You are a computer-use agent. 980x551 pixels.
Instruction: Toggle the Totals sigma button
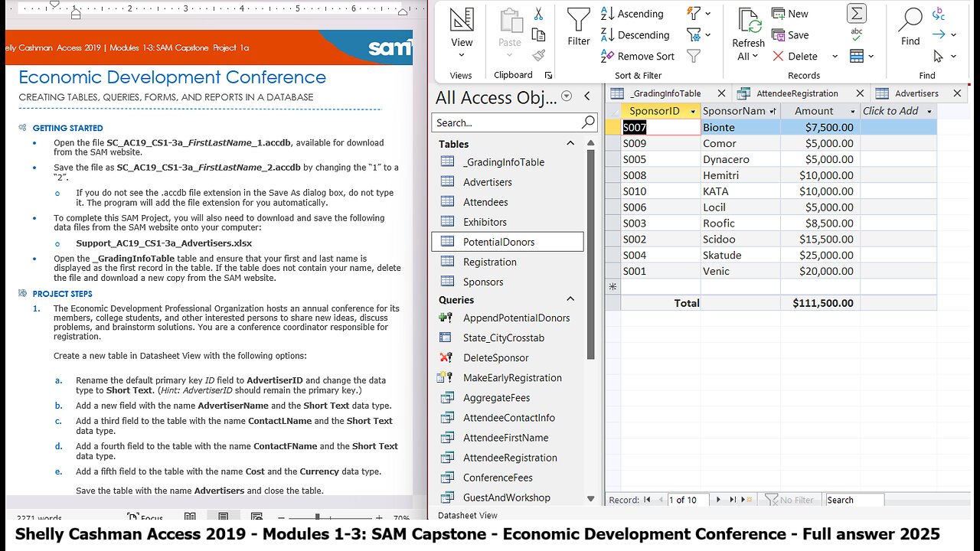[x=857, y=14]
